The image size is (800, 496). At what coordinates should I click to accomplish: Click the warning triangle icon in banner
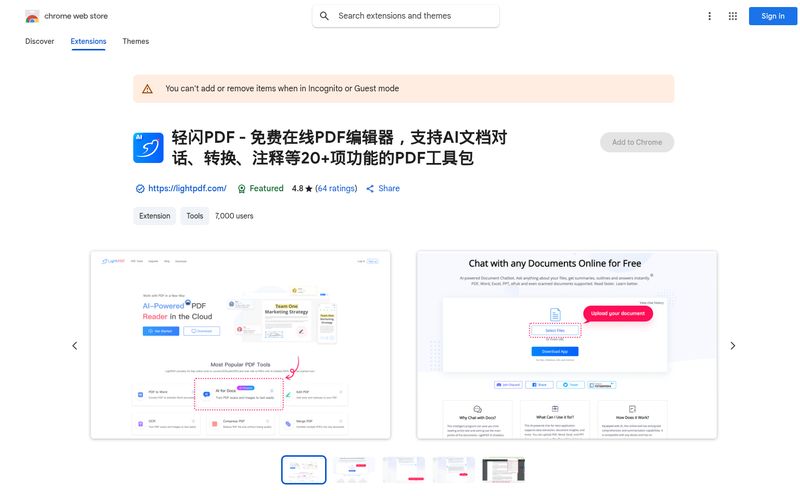coord(147,89)
